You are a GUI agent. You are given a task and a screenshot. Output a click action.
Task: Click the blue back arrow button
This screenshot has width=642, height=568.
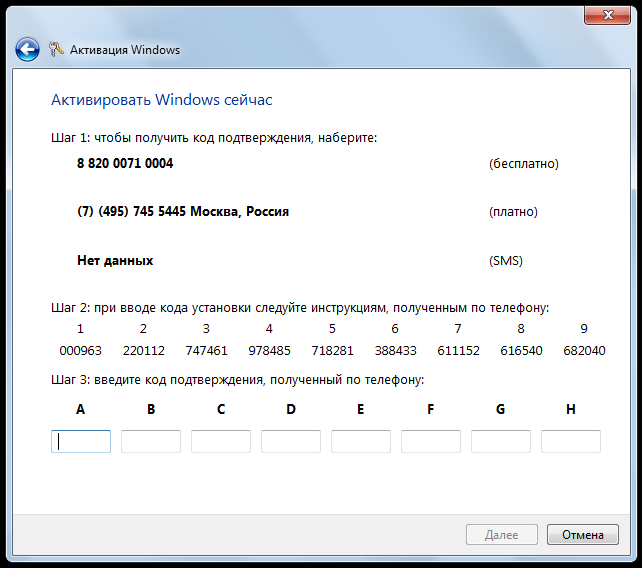click(x=27, y=49)
